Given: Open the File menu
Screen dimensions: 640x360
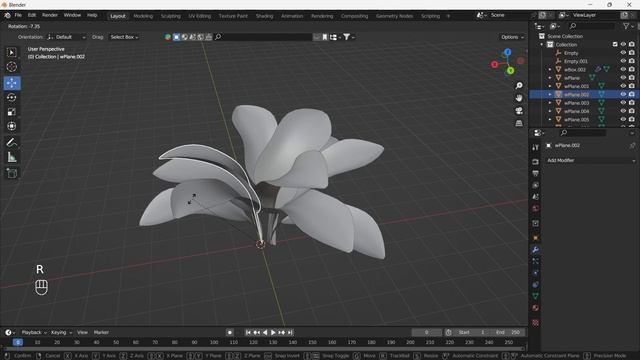Looking at the screenshot, I should coord(18,15).
